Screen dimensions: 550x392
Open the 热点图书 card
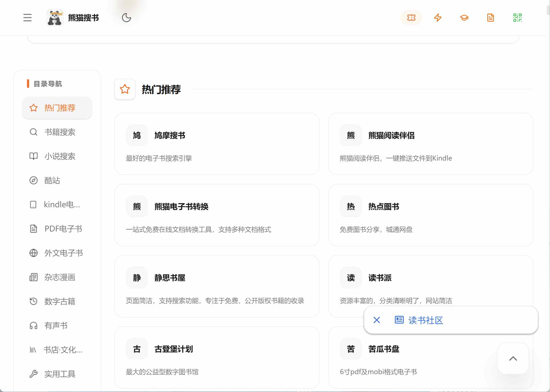pos(431,215)
